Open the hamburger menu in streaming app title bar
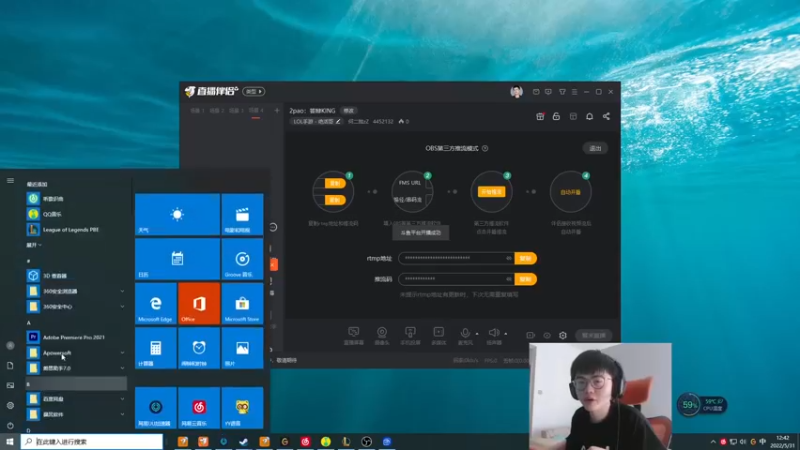800x450 pixels. pos(574,92)
